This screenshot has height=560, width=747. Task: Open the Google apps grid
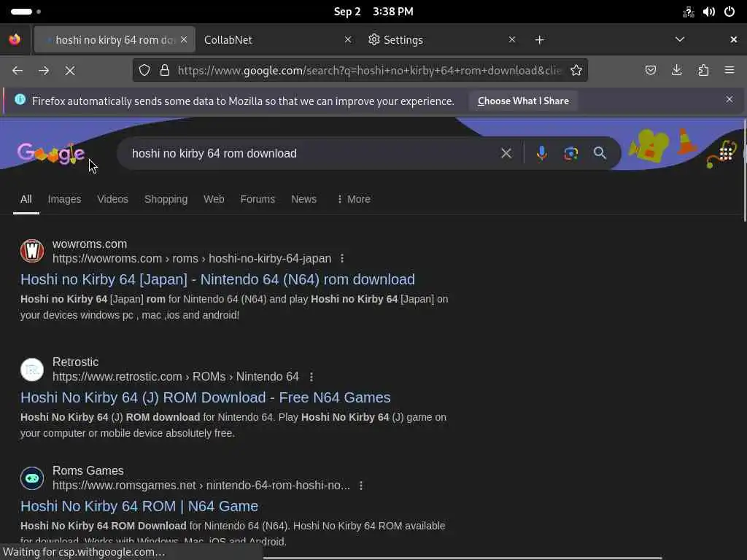click(726, 153)
